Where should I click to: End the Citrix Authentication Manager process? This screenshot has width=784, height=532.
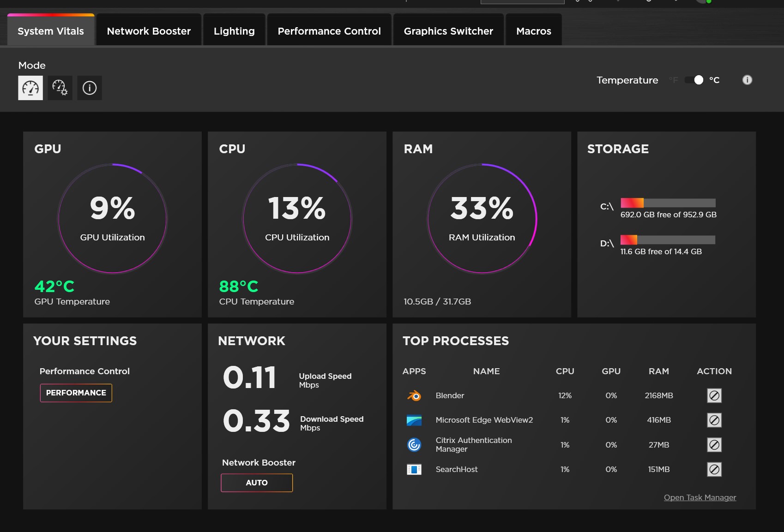714,445
